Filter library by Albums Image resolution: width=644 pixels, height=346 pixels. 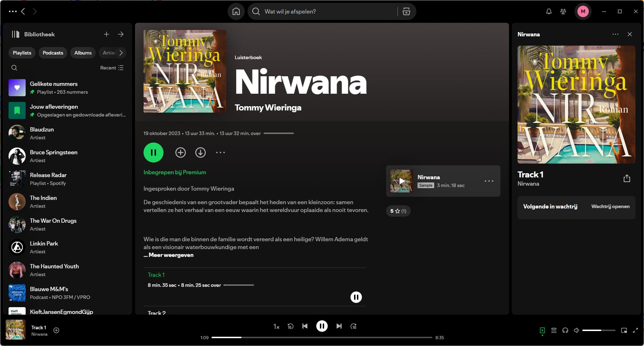tap(83, 53)
